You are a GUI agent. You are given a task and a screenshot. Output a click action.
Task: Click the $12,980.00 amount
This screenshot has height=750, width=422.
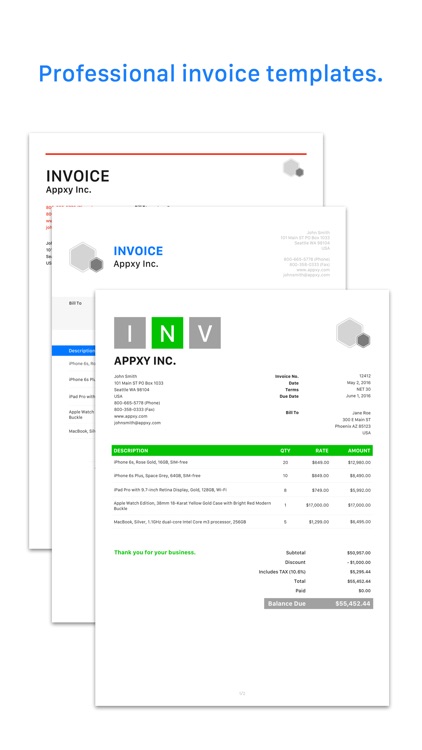click(x=359, y=463)
